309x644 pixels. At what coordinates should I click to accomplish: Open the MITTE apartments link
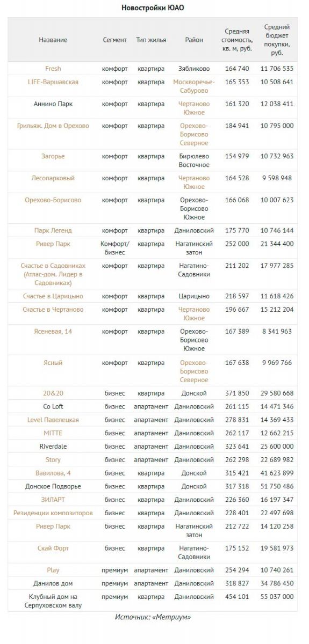click(53, 433)
